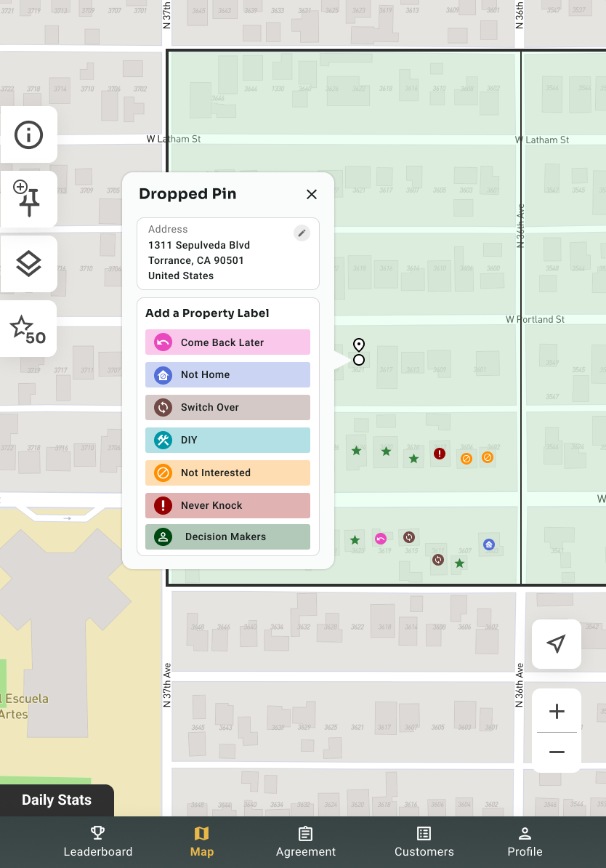Select the Switch Over label

227,407
